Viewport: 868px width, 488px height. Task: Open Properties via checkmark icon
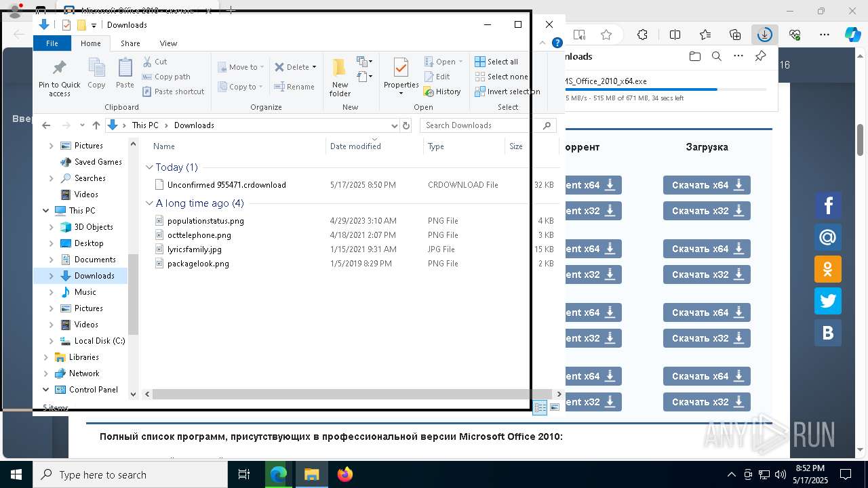tap(401, 68)
